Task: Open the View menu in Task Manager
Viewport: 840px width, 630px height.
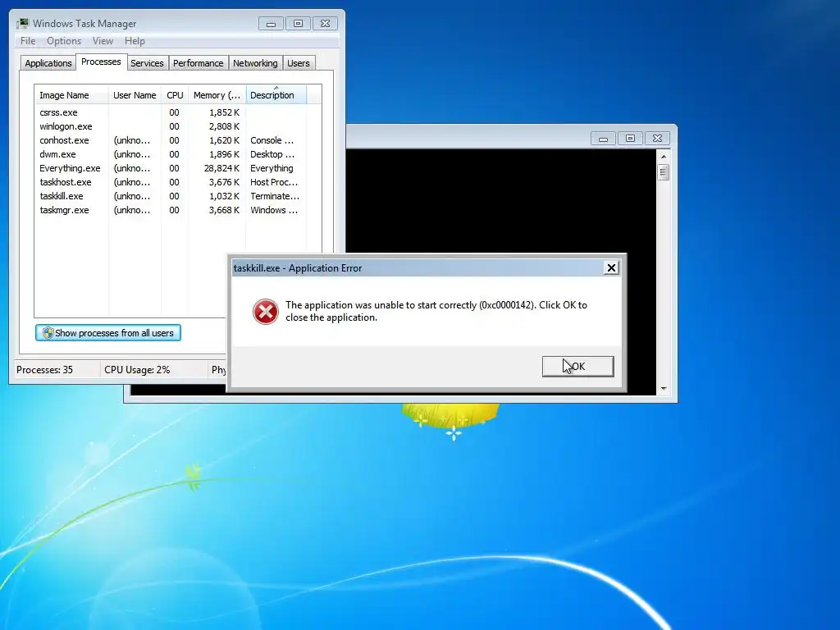Action: click(103, 41)
